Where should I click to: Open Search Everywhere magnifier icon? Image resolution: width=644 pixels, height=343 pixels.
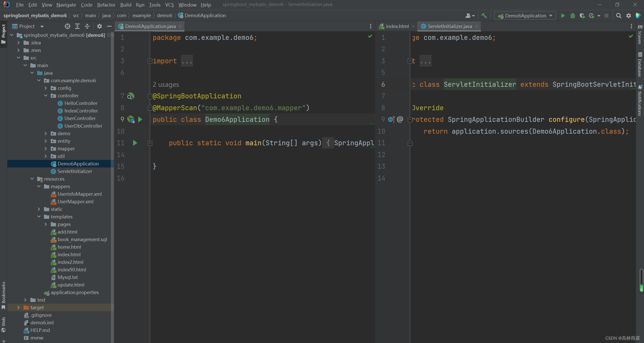point(619,16)
